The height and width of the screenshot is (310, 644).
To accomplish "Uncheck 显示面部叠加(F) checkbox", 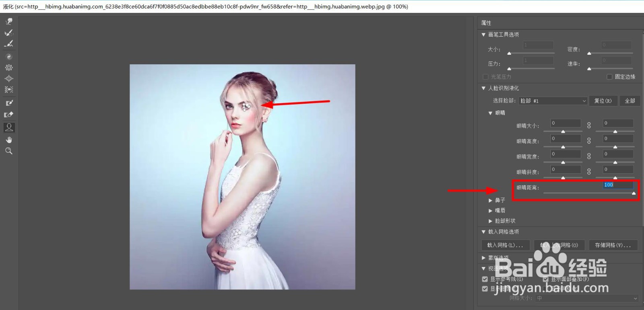I will [x=546, y=279].
